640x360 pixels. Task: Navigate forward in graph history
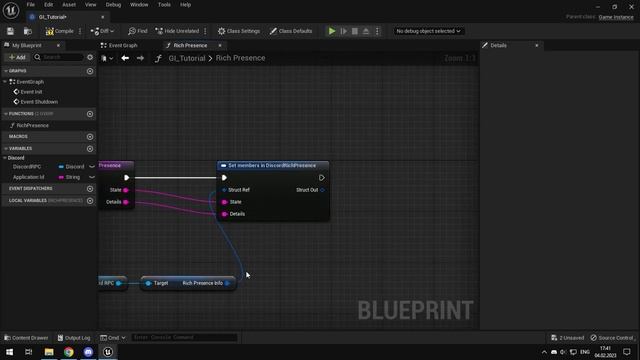(x=140, y=58)
